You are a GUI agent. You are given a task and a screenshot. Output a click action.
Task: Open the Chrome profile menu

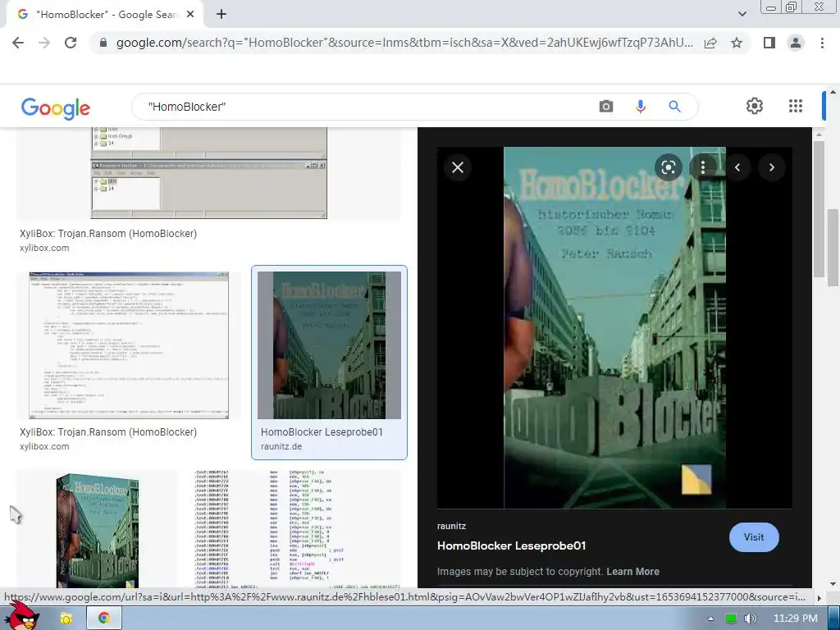796,43
